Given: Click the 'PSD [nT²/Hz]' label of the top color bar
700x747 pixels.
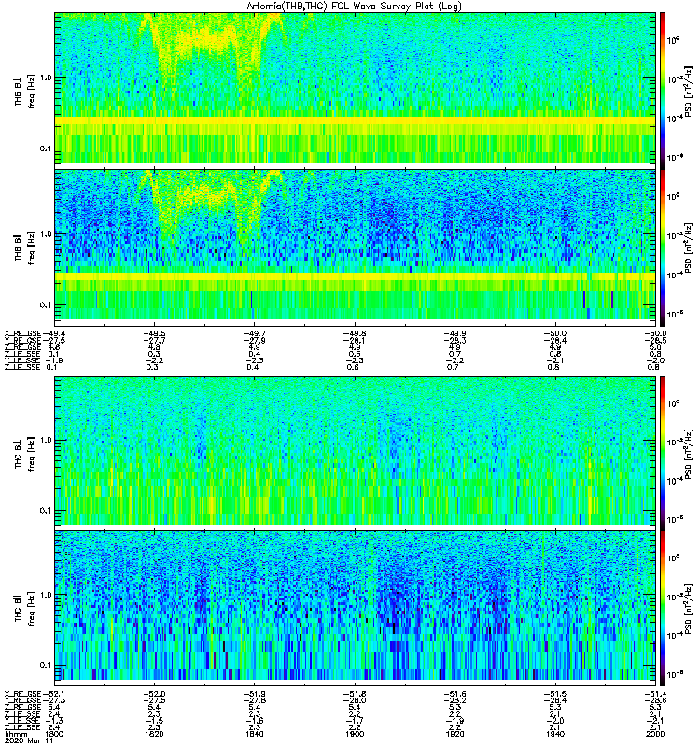Looking at the screenshot, I should tap(689, 92).
